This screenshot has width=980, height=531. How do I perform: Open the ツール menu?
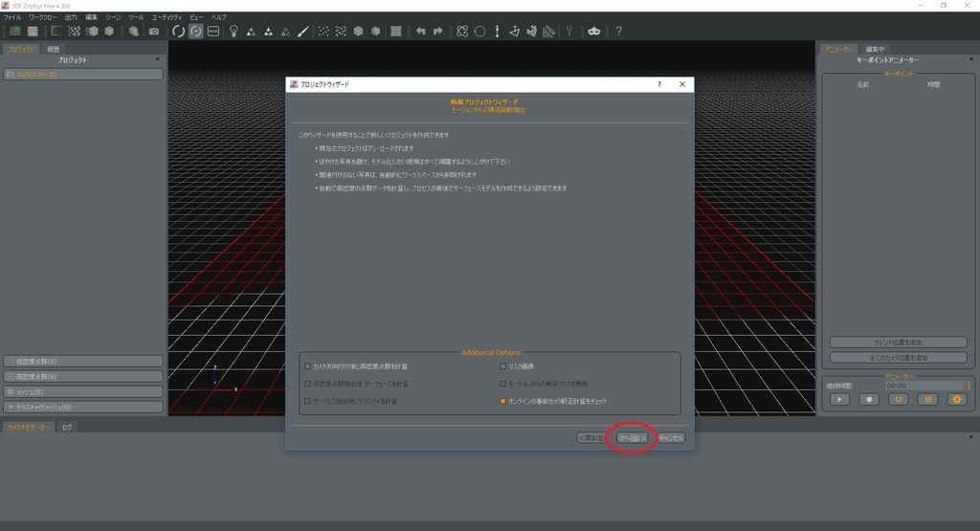[x=136, y=17]
